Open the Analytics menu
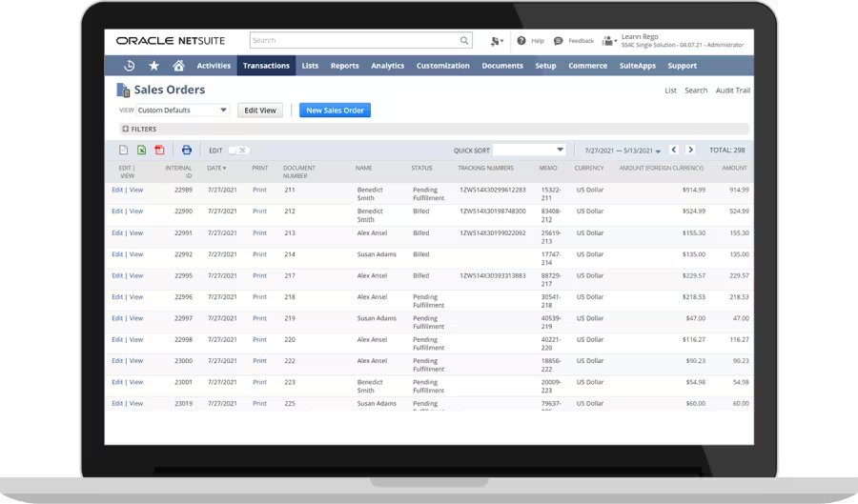The width and height of the screenshot is (858, 504). (x=387, y=66)
